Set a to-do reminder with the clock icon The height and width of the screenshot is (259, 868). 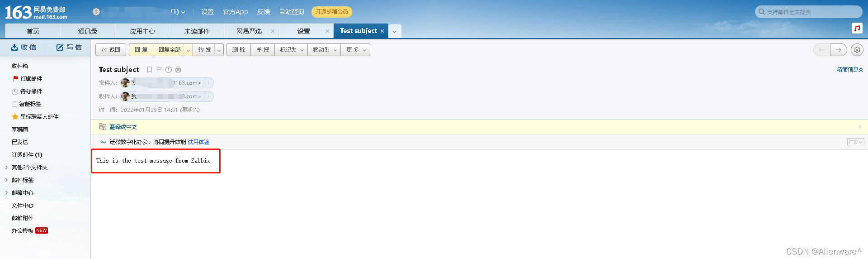point(169,70)
